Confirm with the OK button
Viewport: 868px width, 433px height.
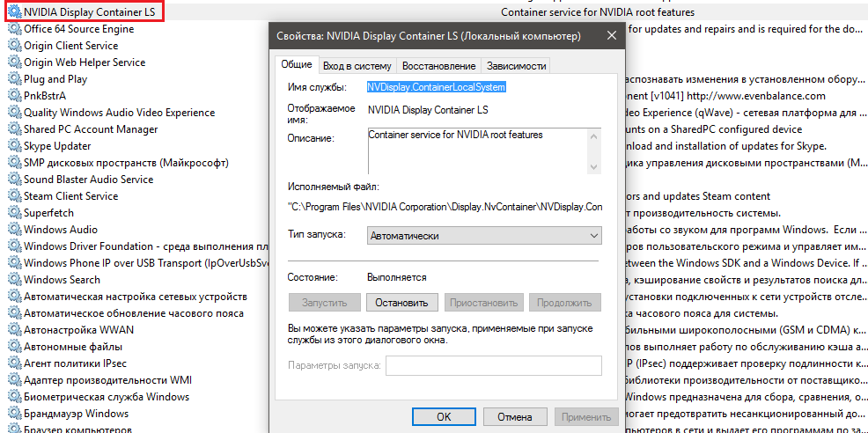tap(444, 417)
